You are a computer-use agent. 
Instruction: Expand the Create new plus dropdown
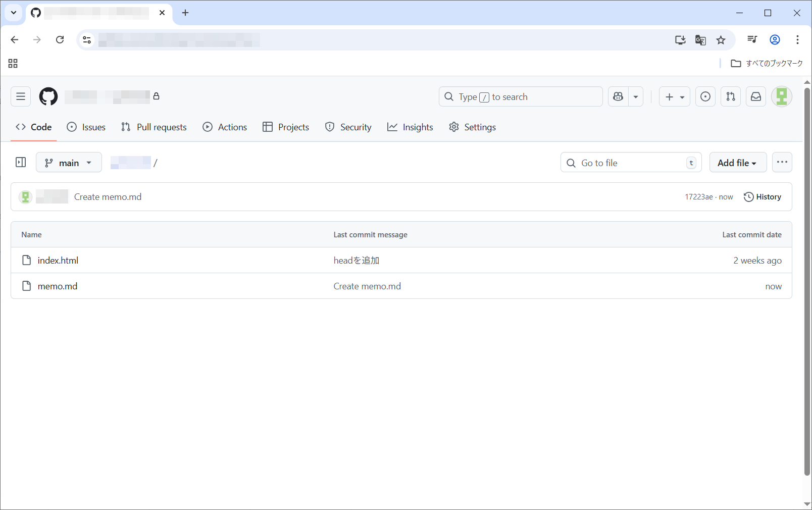pyautogui.click(x=674, y=96)
